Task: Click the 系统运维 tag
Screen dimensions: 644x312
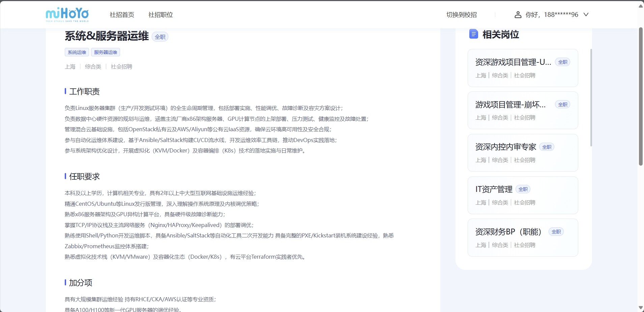Action: point(77,52)
